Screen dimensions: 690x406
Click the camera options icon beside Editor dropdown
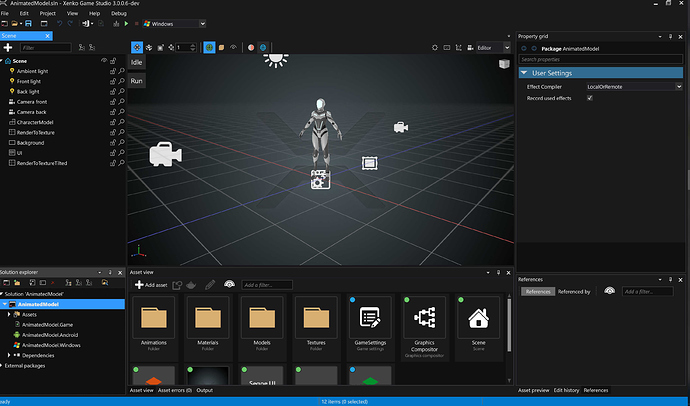pos(470,48)
